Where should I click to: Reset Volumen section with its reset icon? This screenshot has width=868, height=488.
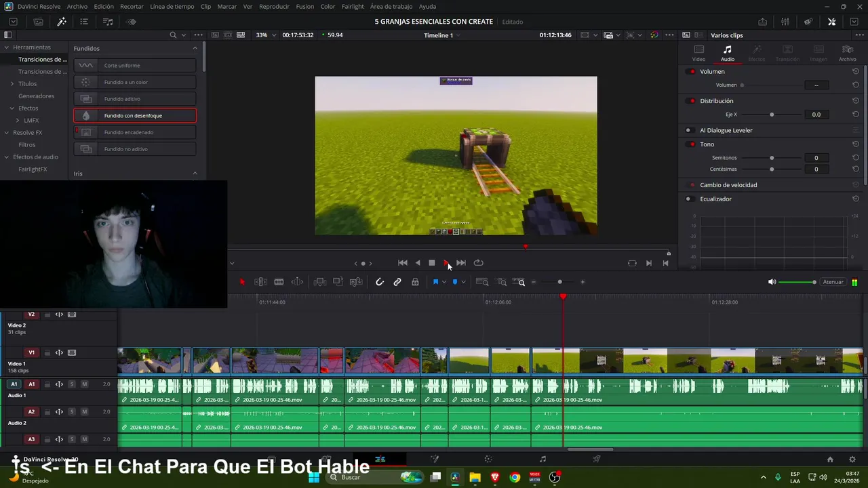[x=856, y=71]
